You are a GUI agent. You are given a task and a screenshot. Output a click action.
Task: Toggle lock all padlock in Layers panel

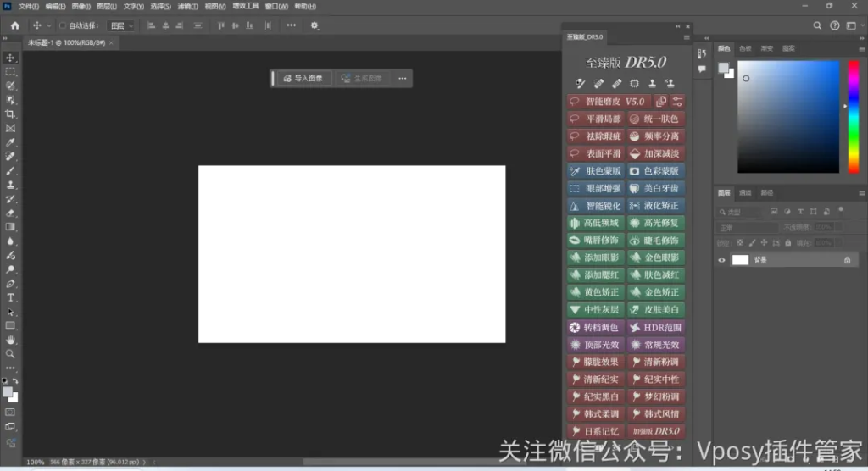(787, 243)
